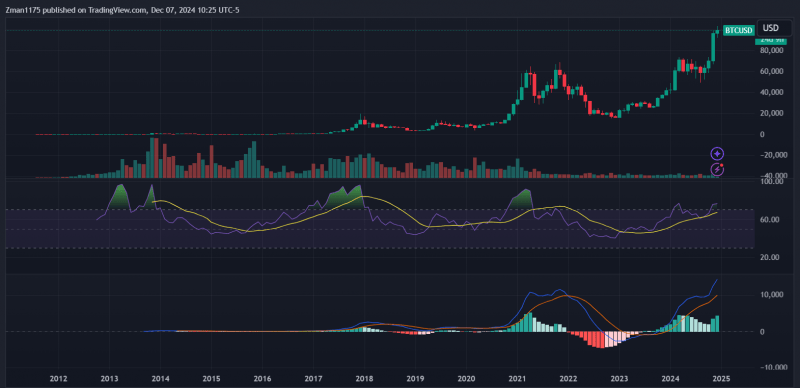Viewport: 800px width, 388px height.
Task: Click the 2022 label on time axis
Action: [x=568, y=378]
